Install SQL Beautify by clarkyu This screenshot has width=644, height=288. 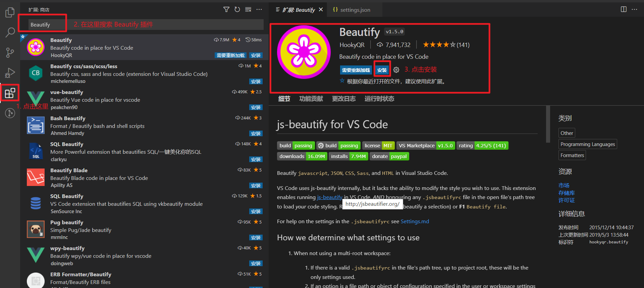pyautogui.click(x=256, y=159)
